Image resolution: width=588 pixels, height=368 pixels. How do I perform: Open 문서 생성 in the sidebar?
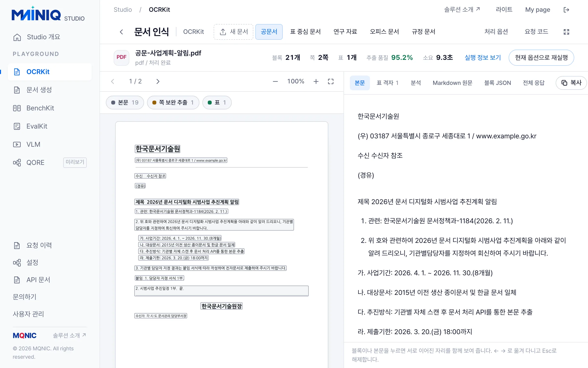coord(50,90)
